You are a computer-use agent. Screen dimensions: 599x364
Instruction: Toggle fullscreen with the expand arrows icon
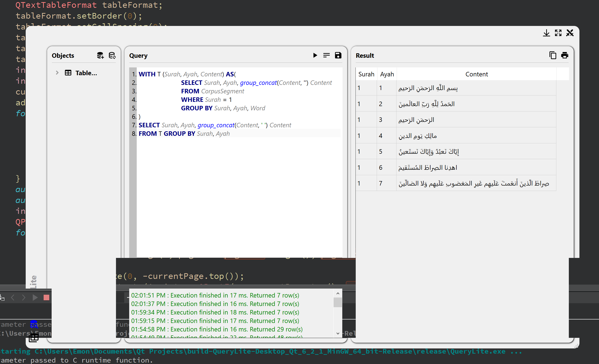pos(558,33)
